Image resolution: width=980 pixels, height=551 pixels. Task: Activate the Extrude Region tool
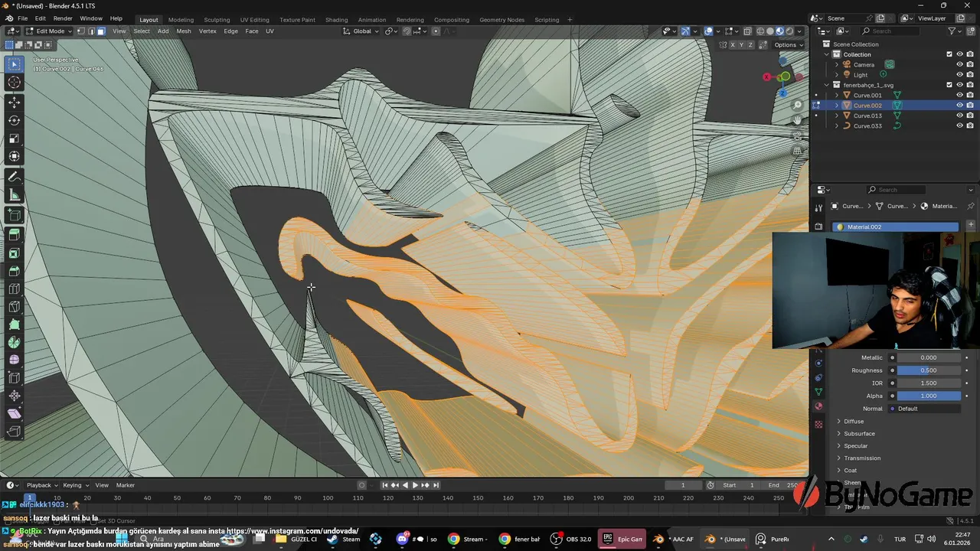point(14,236)
